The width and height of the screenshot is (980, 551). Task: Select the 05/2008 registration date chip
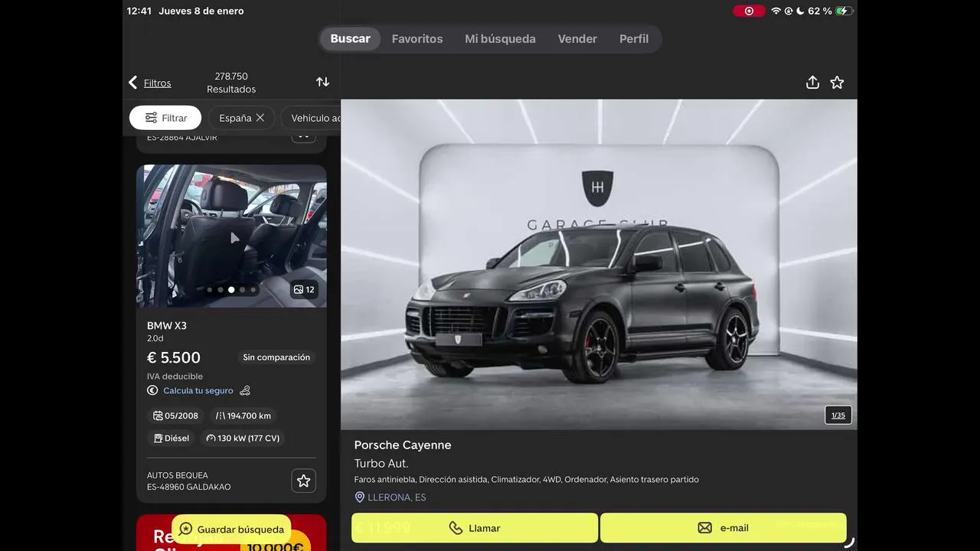(175, 416)
